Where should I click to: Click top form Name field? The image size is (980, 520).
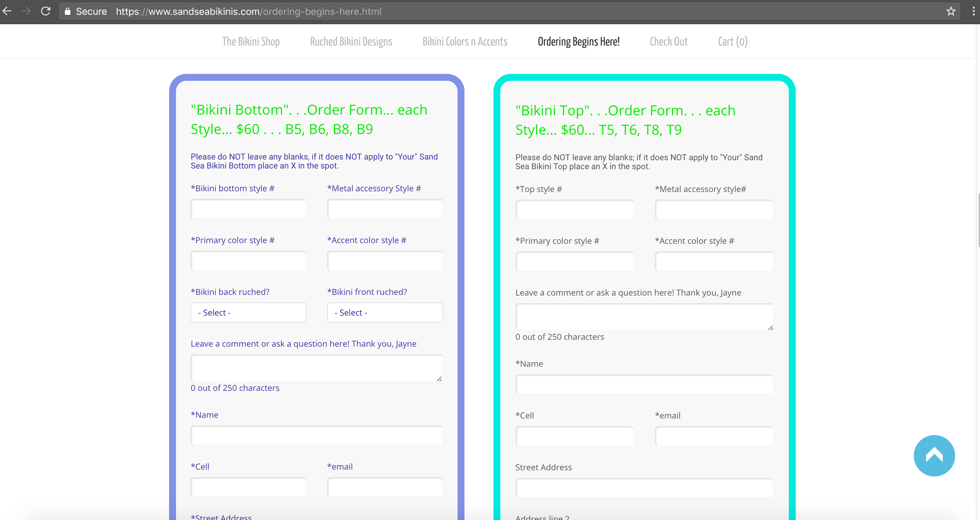tap(644, 384)
